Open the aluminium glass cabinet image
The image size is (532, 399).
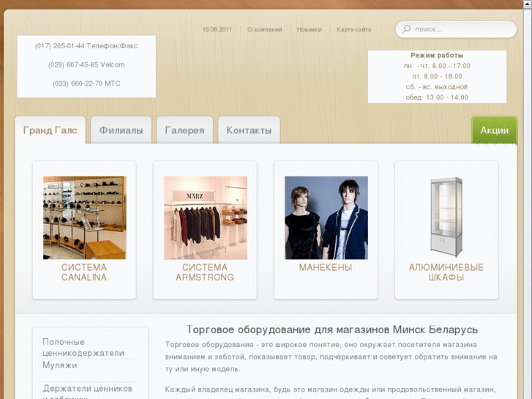(446, 217)
